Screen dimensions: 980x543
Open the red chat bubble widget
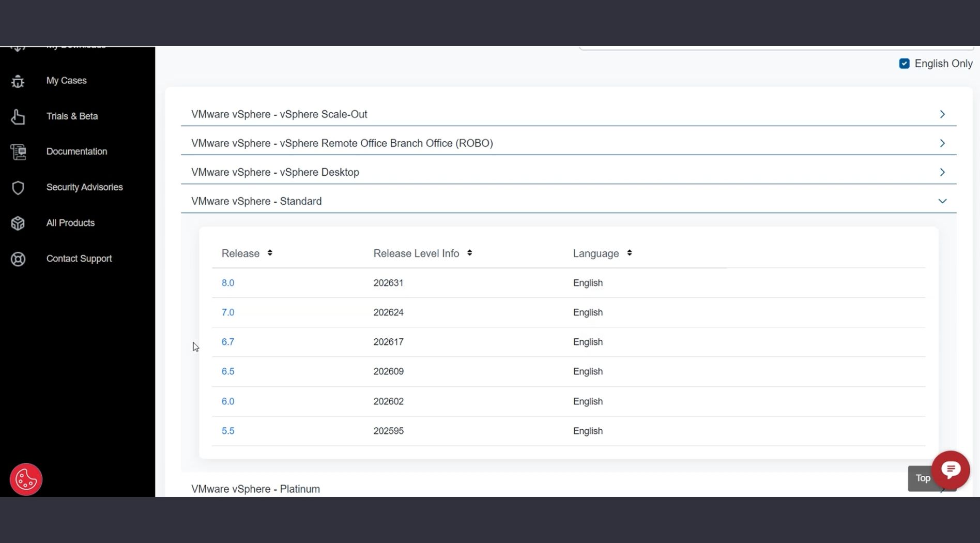(x=951, y=470)
